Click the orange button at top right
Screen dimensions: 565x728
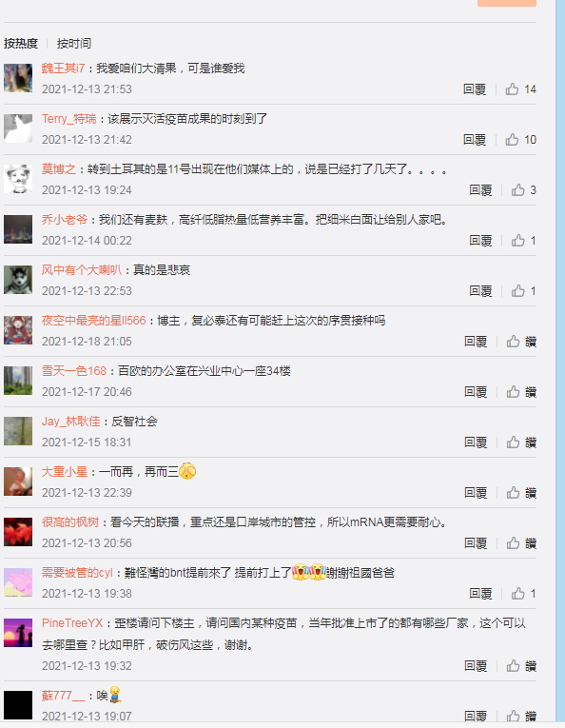coord(507,3)
